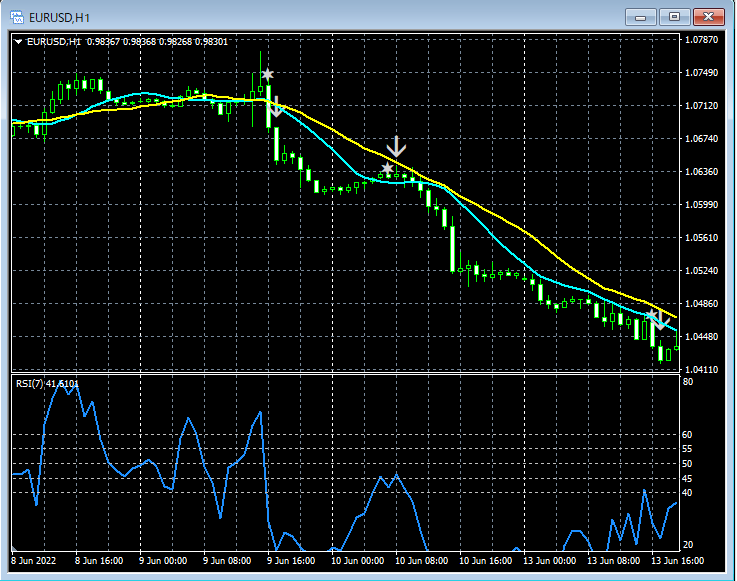Click the 1.05610 price scale label
The width and height of the screenshot is (737, 581).
click(x=702, y=237)
